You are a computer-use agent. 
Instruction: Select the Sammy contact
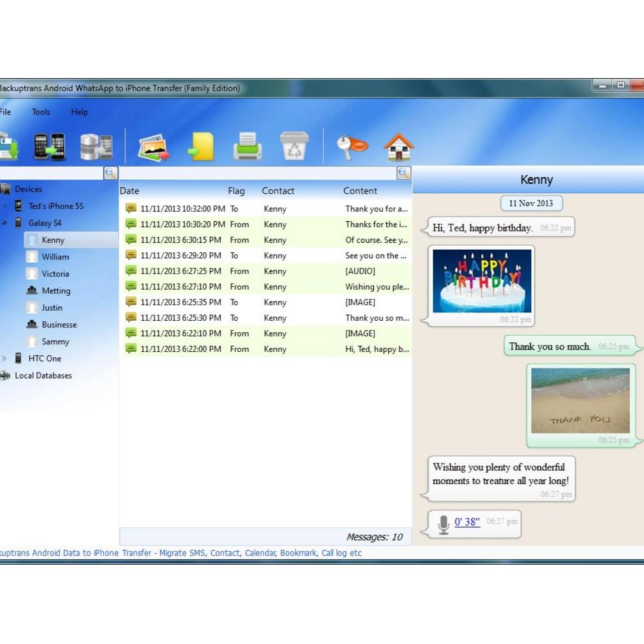tap(55, 341)
